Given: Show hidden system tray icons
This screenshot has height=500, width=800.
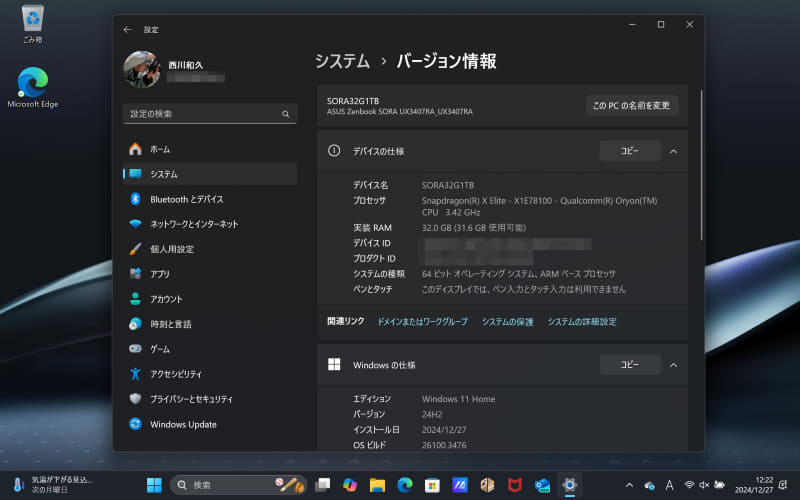Looking at the screenshot, I should click(x=630, y=485).
